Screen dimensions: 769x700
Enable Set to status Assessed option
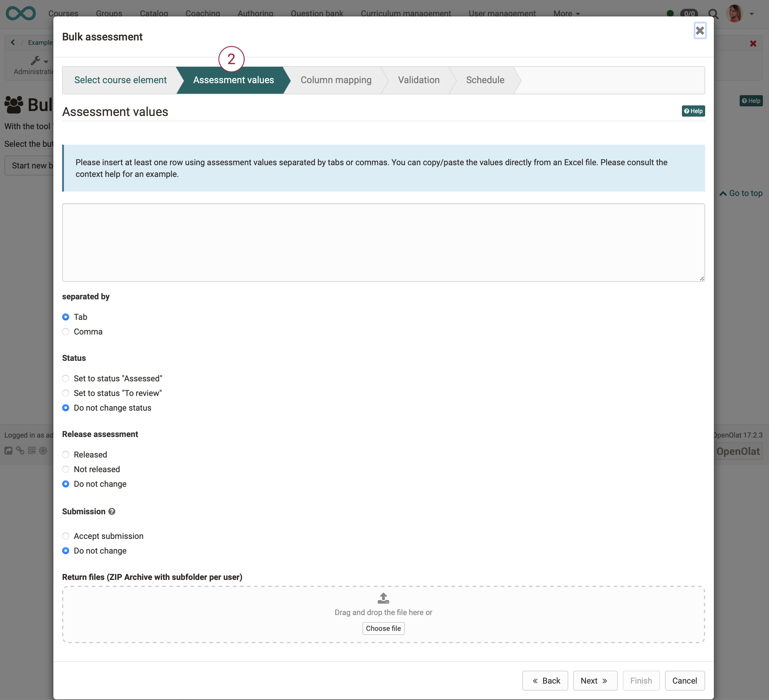click(66, 378)
